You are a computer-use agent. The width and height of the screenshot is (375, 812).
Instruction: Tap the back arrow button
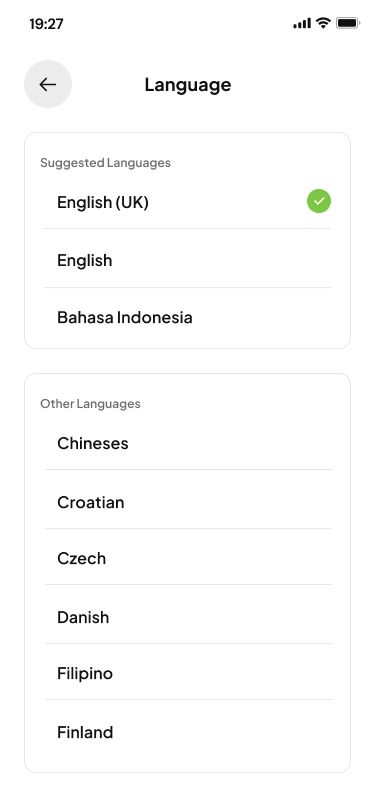click(48, 84)
